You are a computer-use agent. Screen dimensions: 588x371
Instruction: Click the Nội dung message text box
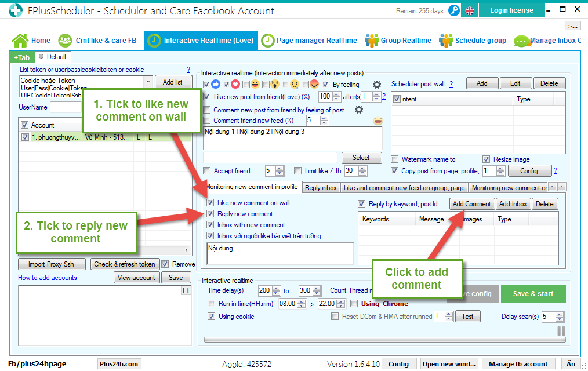coord(280,254)
